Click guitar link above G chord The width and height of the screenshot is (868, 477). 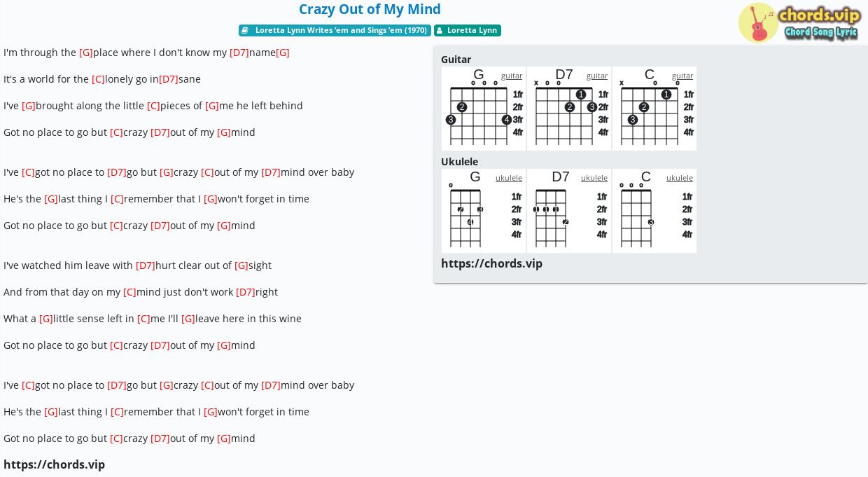point(512,76)
